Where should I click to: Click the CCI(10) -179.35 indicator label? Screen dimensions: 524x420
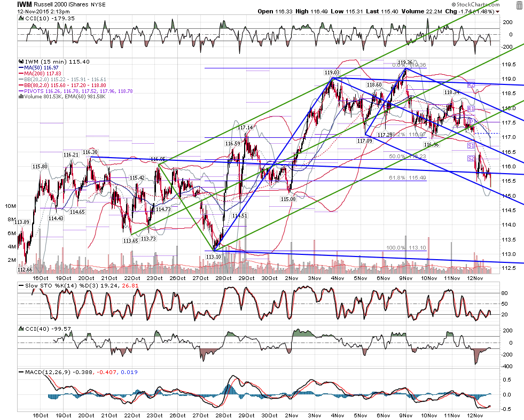coord(46,18)
